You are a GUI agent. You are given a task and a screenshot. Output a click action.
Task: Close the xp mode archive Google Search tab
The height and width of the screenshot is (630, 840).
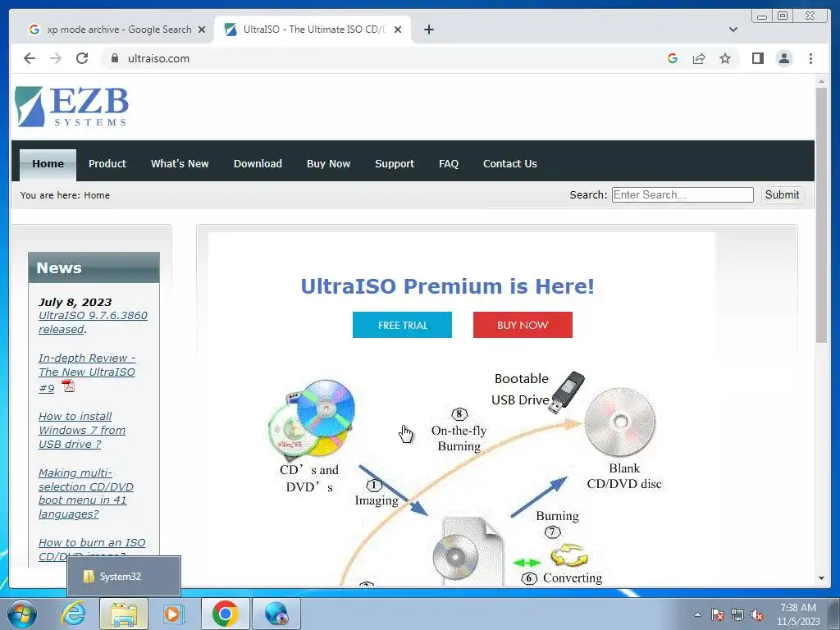click(x=202, y=30)
